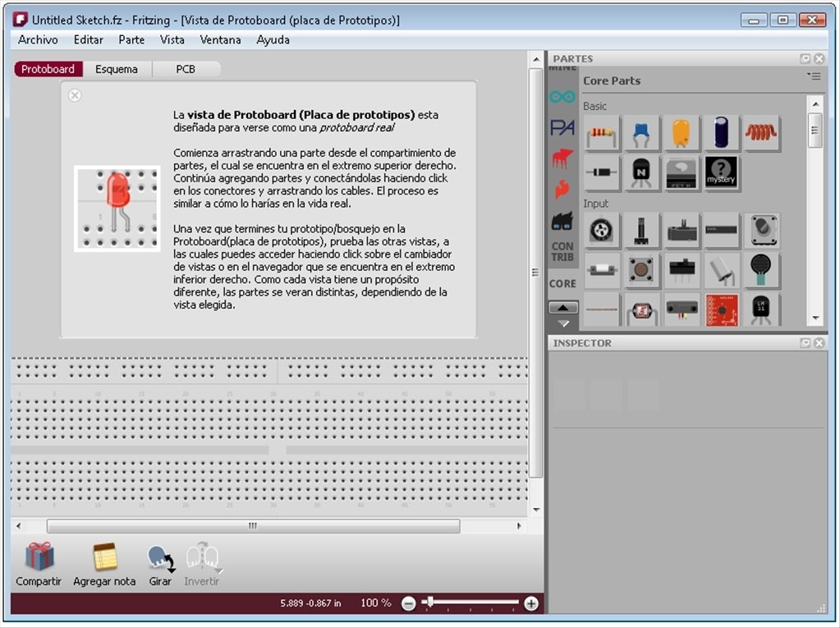This screenshot has height=628, width=840.
Task: Select the rotary encoder part
Action: click(x=760, y=230)
